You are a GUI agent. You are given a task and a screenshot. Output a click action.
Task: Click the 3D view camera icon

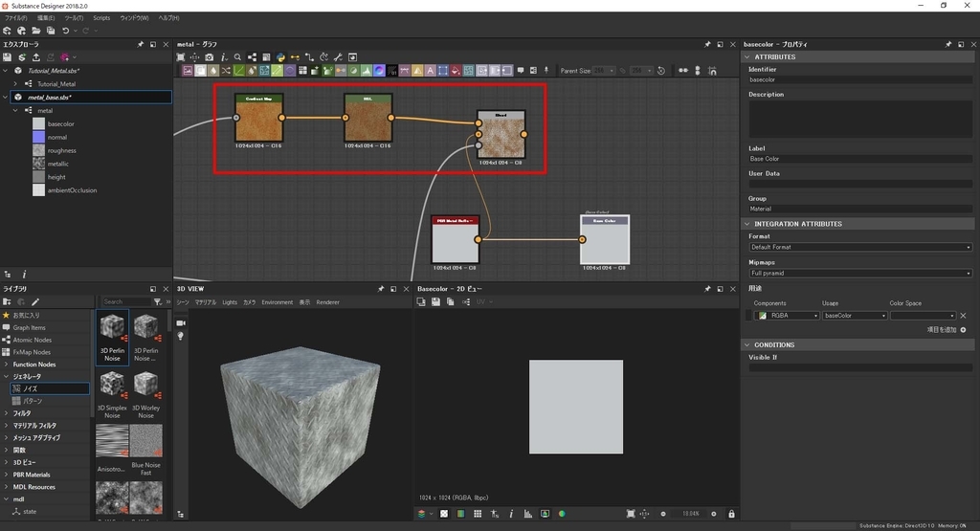click(x=180, y=323)
